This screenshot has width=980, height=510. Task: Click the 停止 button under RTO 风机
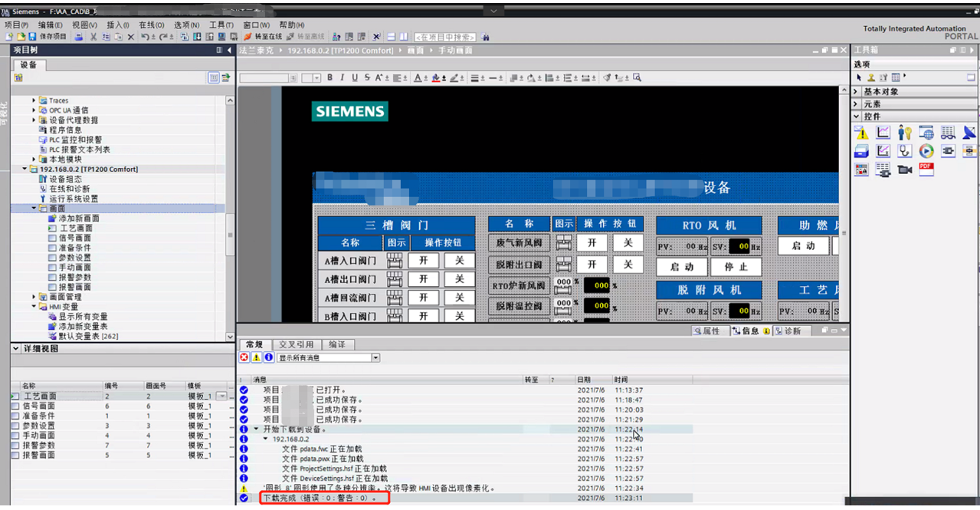pyautogui.click(x=736, y=267)
